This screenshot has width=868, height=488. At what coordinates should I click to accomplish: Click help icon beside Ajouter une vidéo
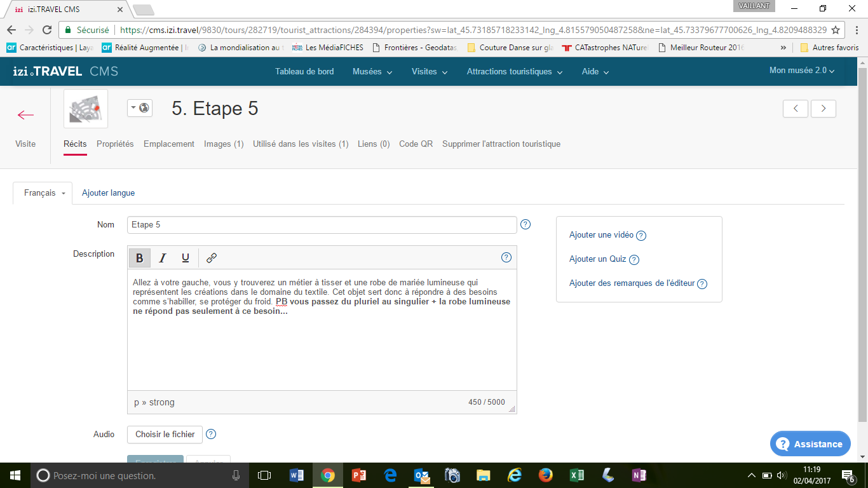click(x=641, y=236)
